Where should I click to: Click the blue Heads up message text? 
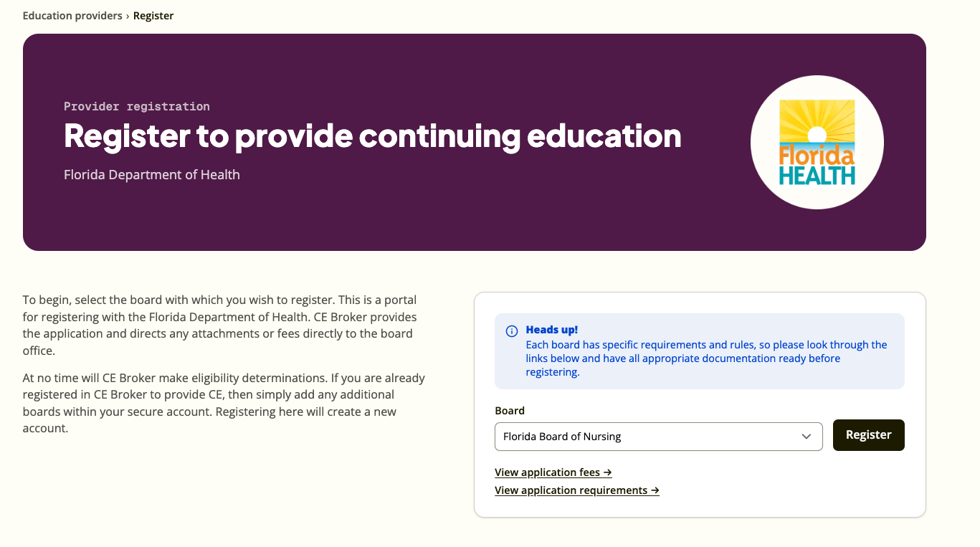tap(706, 358)
